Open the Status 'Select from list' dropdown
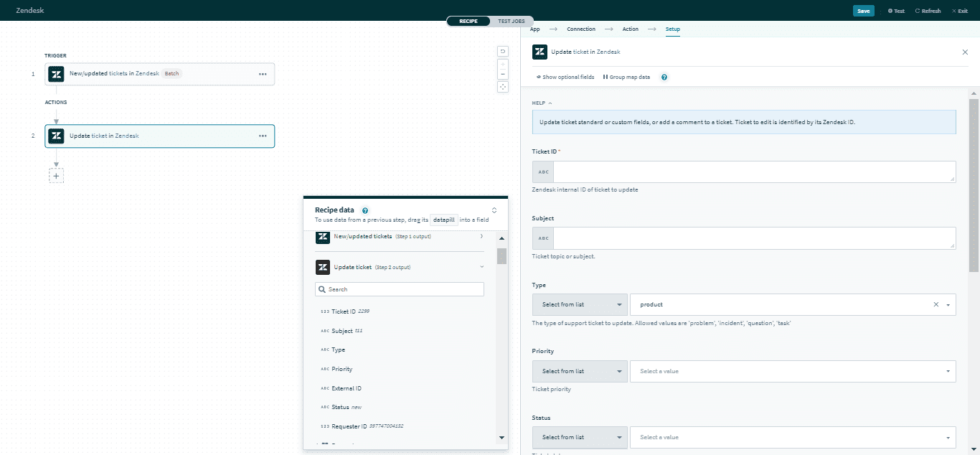 580,437
